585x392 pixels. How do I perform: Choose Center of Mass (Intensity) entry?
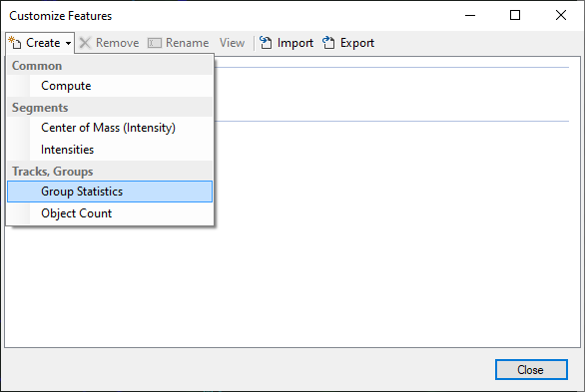[110, 128]
